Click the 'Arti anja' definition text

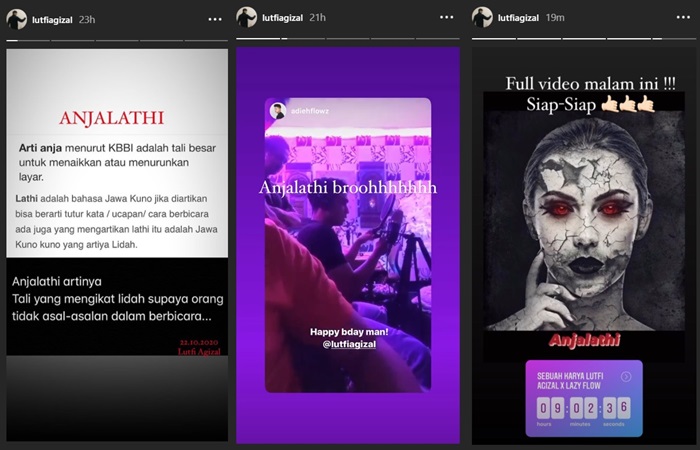coord(117,162)
